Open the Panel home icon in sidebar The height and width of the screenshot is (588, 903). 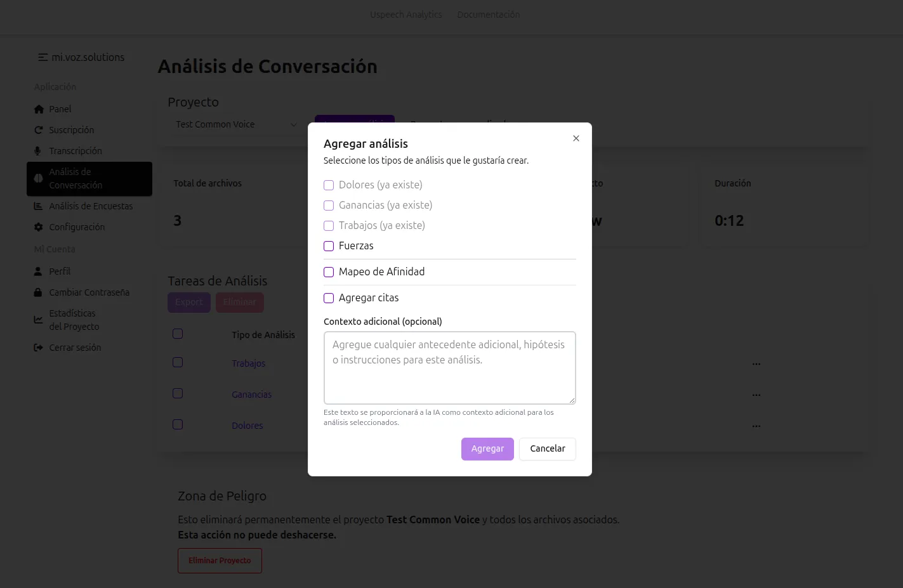(38, 108)
